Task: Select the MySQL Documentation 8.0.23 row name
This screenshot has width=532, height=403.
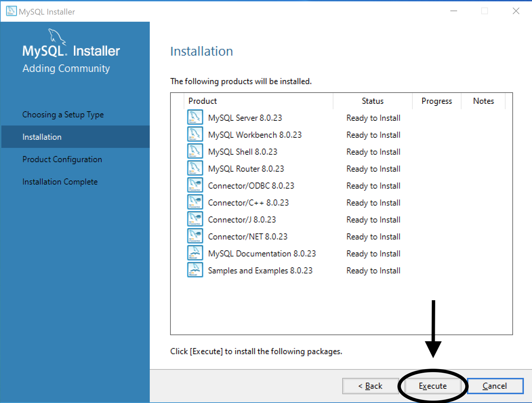Action: coord(262,253)
